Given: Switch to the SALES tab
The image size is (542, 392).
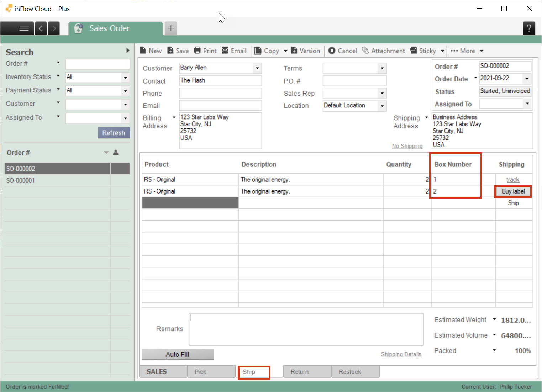Looking at the screenshot, I should tap(163, 371).
